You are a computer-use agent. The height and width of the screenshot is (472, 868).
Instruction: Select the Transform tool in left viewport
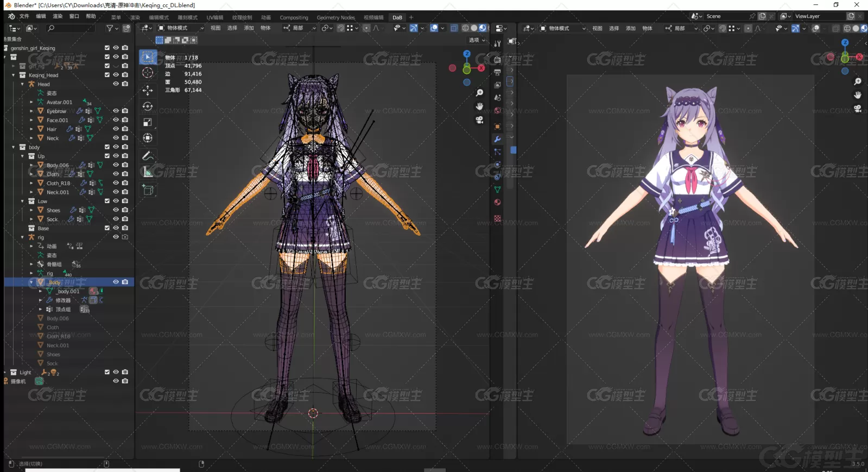tap(148, 138)
